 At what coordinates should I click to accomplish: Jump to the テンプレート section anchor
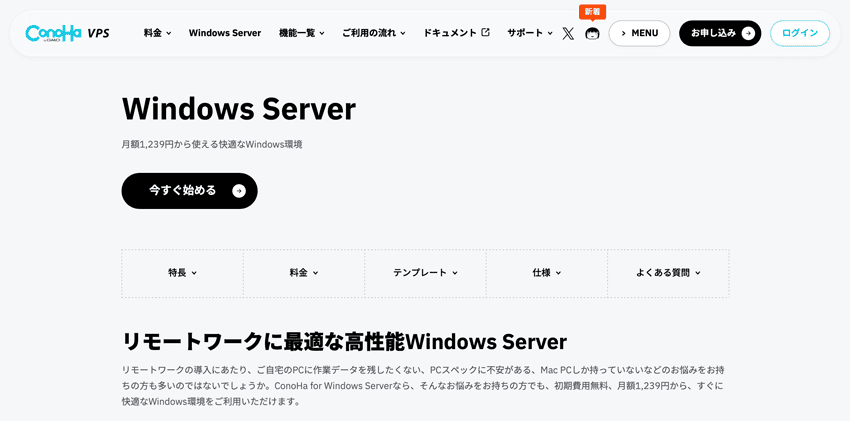(425, 273)
